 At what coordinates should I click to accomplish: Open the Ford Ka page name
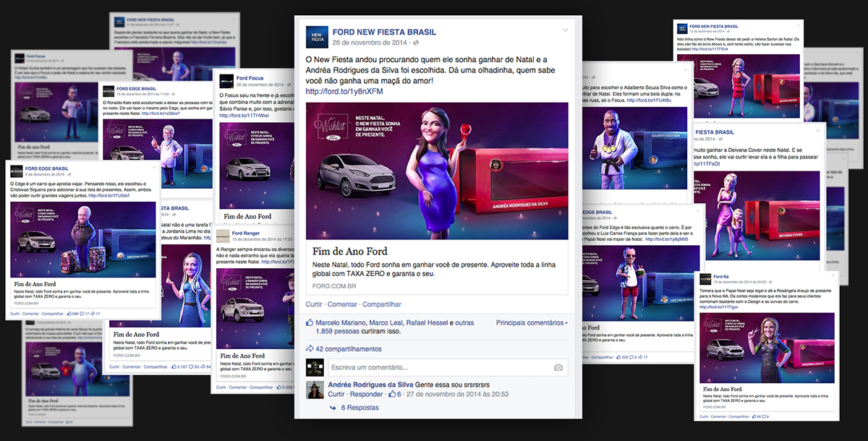[721, 277]
